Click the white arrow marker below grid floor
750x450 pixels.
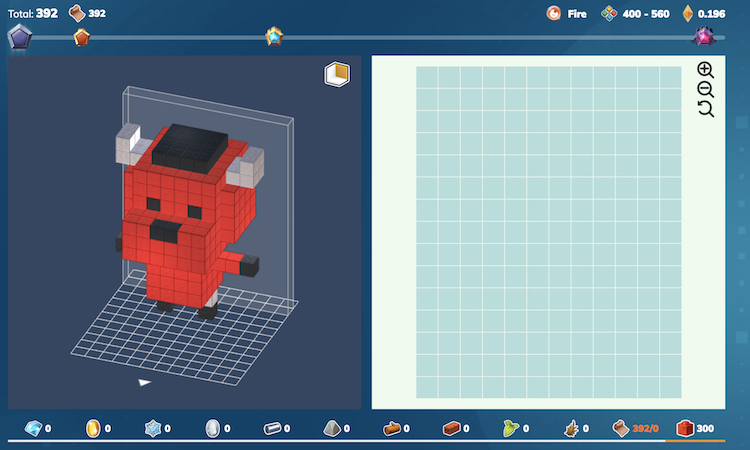click(144, 382)
